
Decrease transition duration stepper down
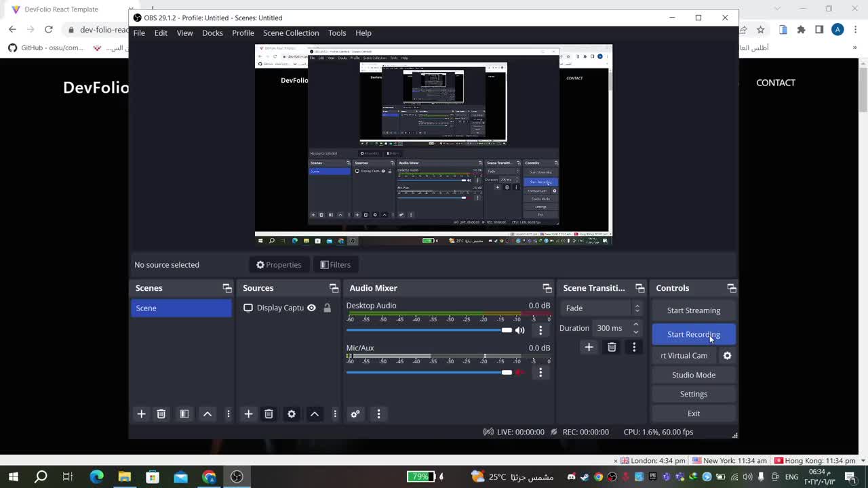click(x=635, y=332)
